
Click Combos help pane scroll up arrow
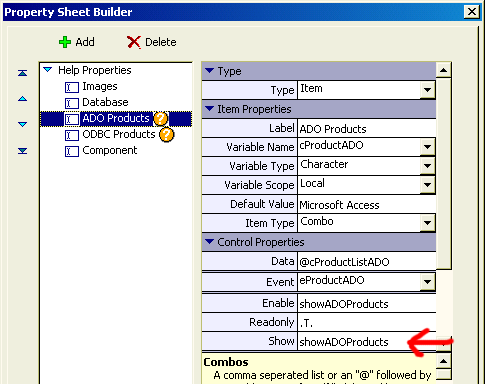click(444, 361)
